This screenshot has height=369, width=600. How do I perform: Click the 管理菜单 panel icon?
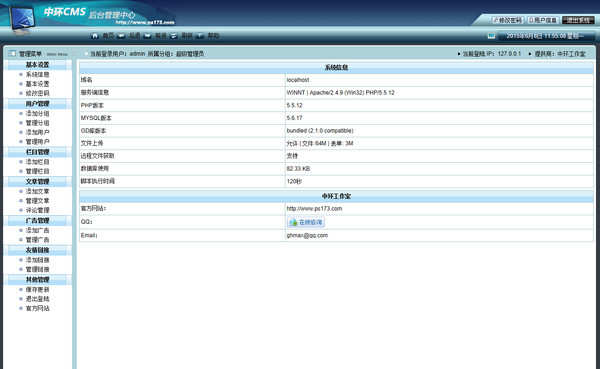[12, 54]
